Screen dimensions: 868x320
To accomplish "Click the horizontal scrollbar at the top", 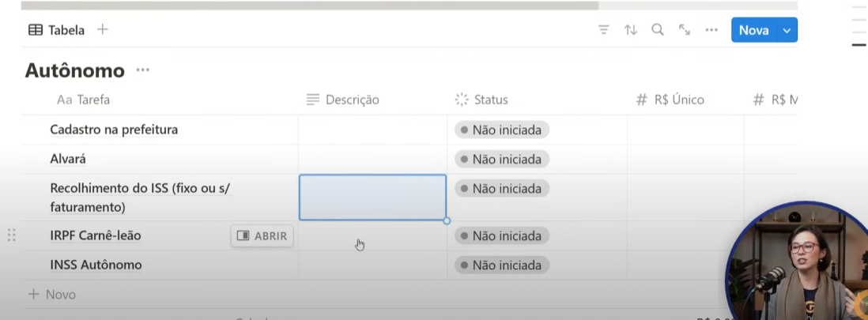I will click(310, 6).
